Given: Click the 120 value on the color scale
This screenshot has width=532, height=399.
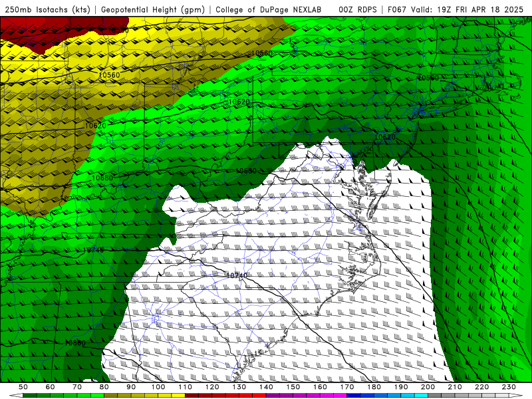Looking at the screenshot, I should click(212, 387).
